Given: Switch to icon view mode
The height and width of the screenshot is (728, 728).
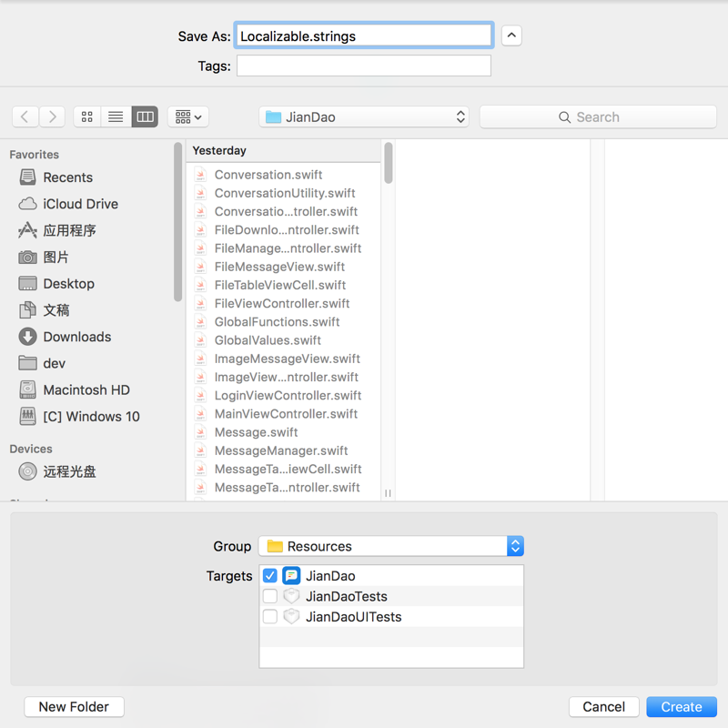Looking at the screenshot, I should point(87,116).
